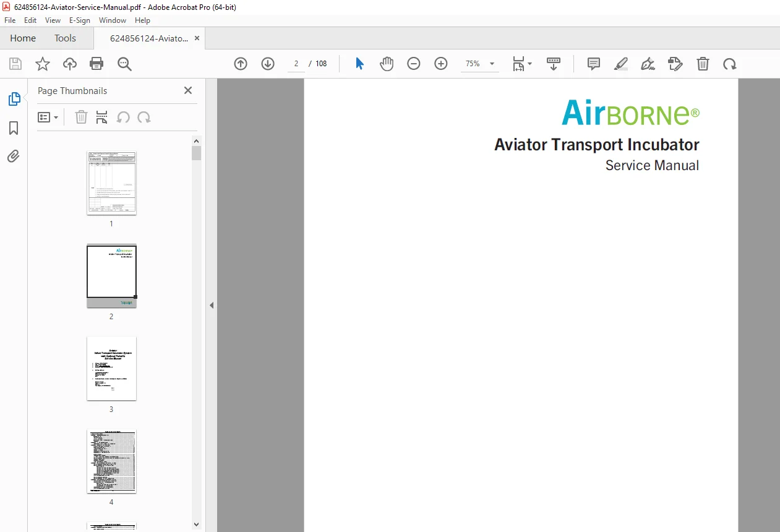
Task: Open the View menu
Action: click(53, 20)
